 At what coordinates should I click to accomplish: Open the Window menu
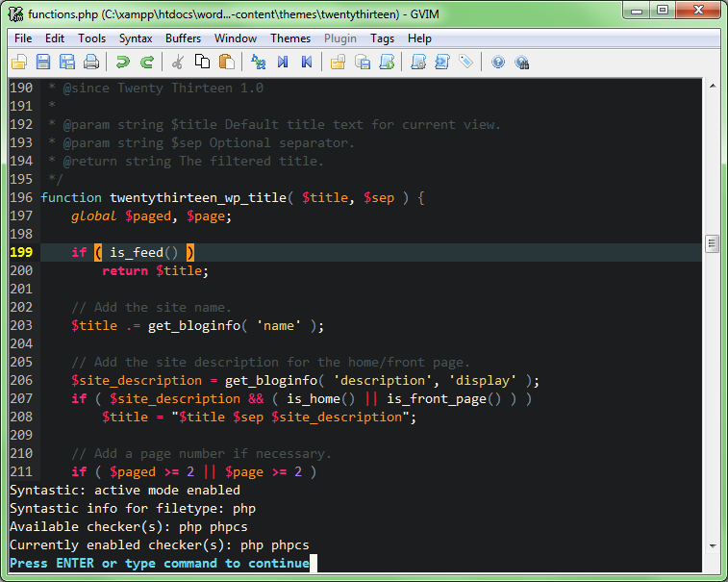(x=236, y=38)
